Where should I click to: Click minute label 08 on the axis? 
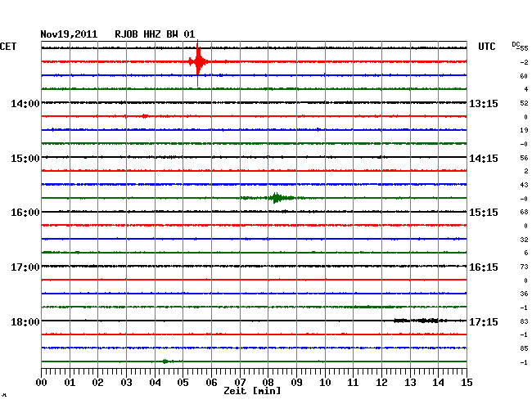point(268,382)
